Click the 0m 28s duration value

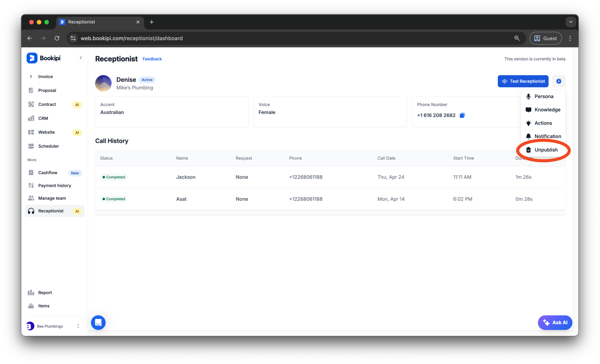(x=524, y=199)
